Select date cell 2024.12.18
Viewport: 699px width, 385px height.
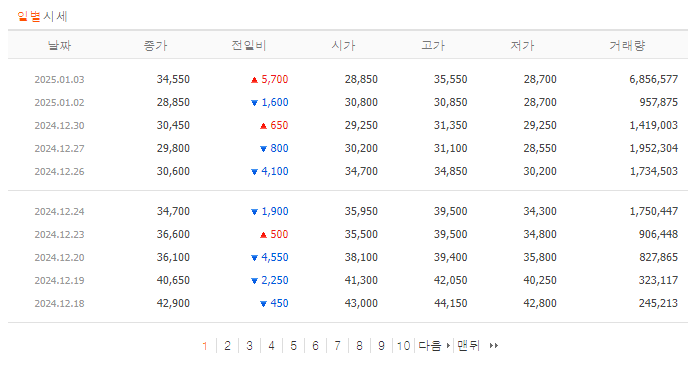coord(59,303)
